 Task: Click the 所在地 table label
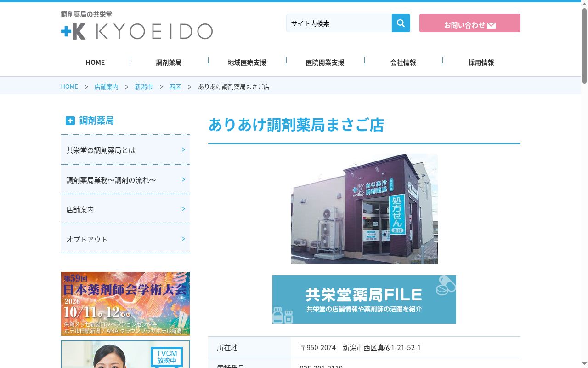click(227, 347)
